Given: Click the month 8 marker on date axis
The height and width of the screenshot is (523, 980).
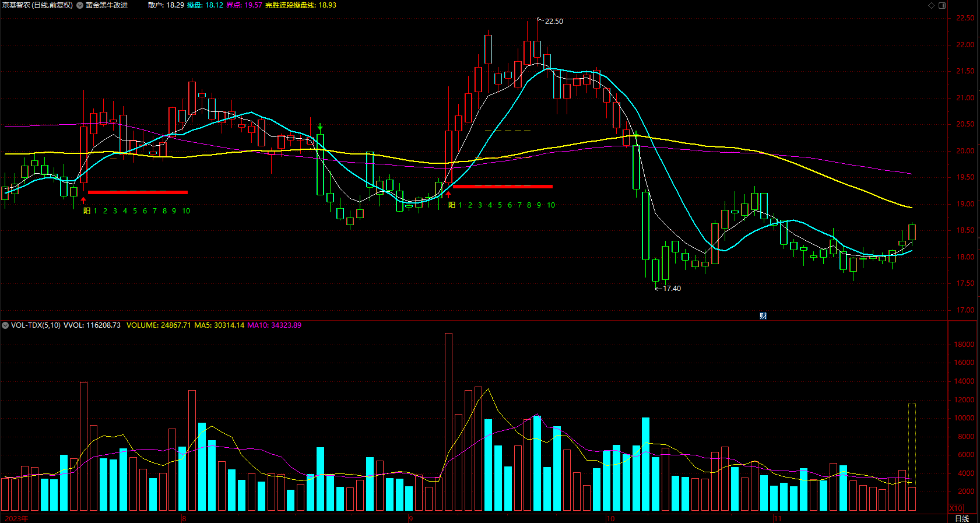Looking at the screenshot, I should coord(184,518).
